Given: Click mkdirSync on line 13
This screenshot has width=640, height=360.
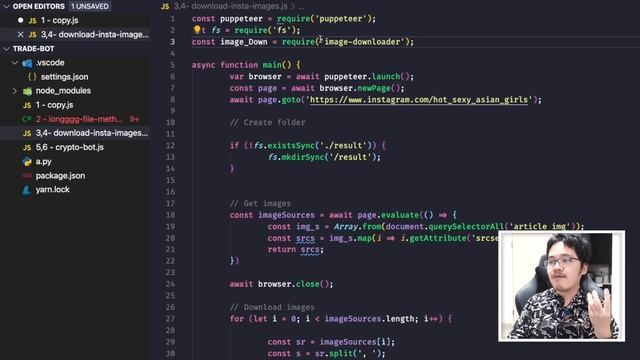Looking at the screenshot, I should 303,157.
